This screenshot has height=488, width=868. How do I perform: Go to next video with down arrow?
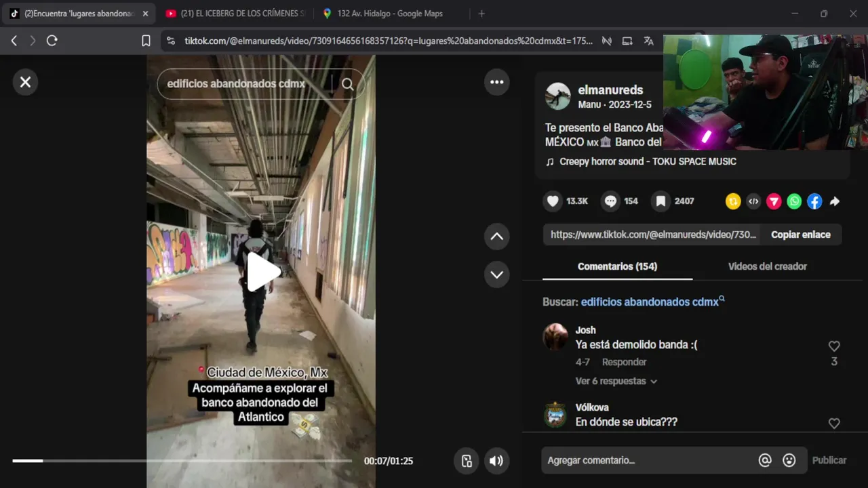point(497,274)
